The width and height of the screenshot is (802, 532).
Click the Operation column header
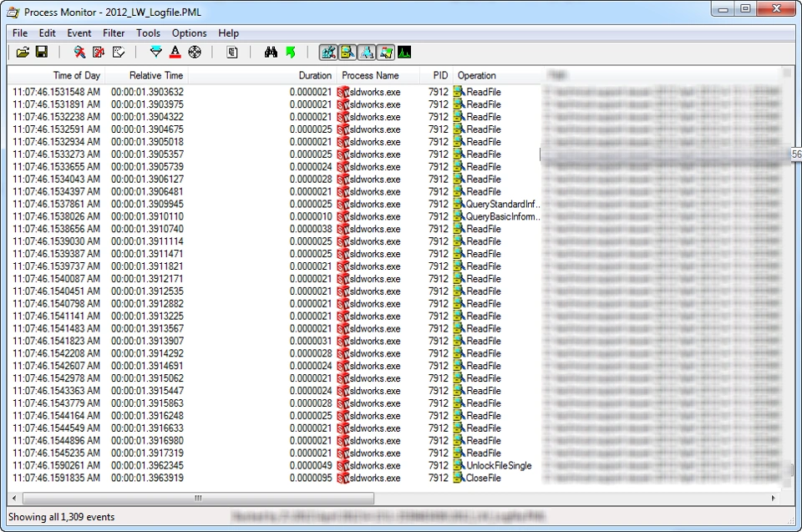(496, 75)
